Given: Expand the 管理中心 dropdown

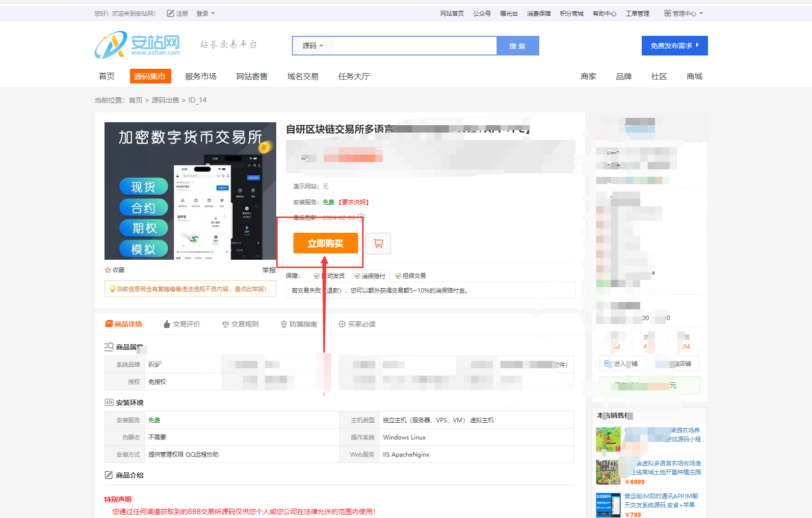Looking at the screenshot, I should pos(683,13).
